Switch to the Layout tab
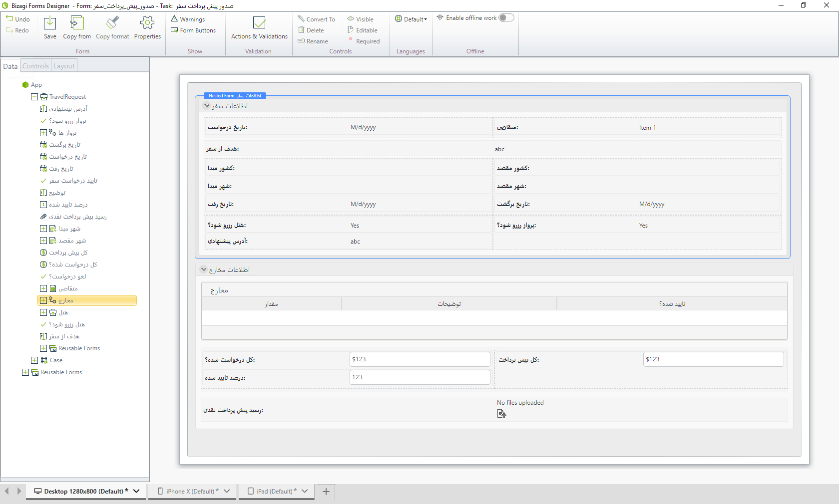Screen dimensions: 839x504 64,66
